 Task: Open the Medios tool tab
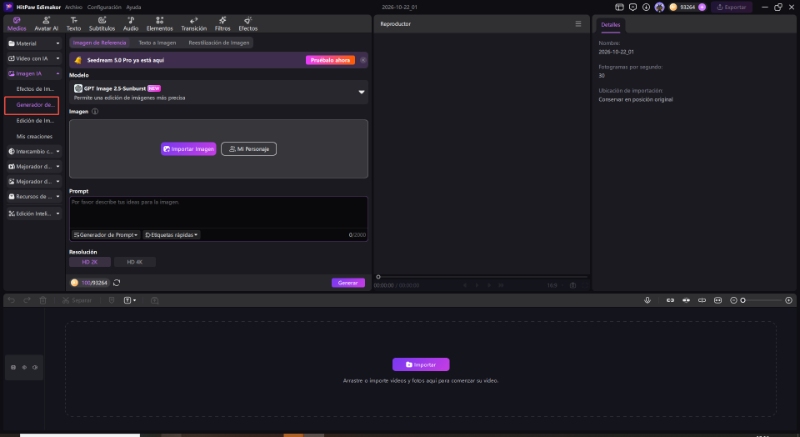pos(16,23)
